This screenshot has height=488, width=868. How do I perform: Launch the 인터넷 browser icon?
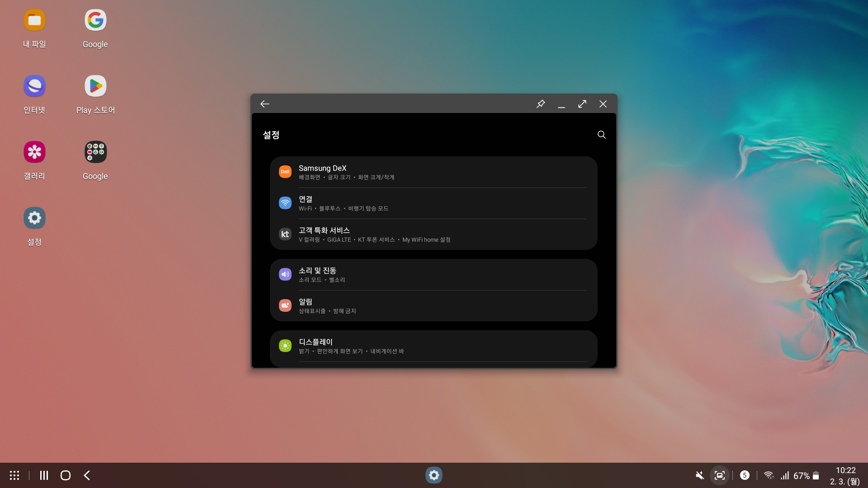(34, 87)
